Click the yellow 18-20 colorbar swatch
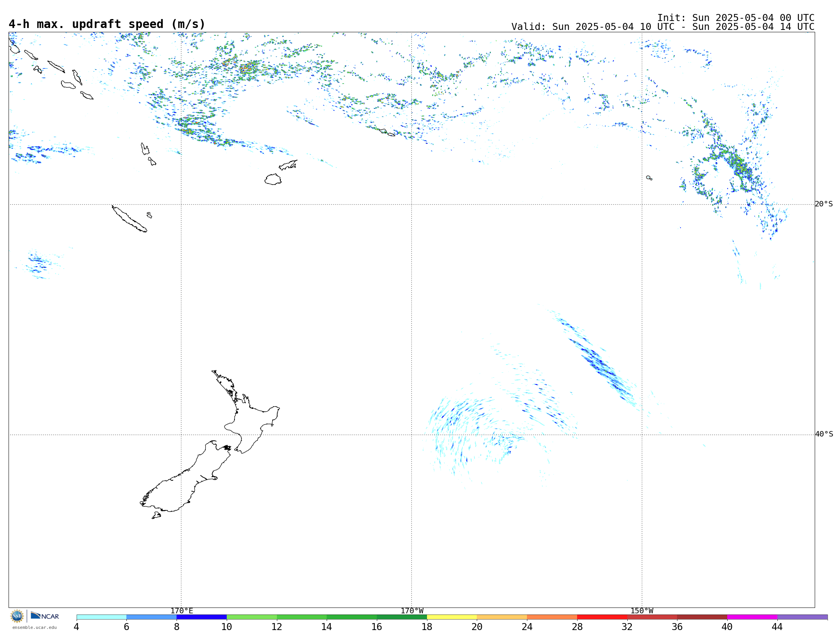Viewport: 840px width, 632px height. 452,617
